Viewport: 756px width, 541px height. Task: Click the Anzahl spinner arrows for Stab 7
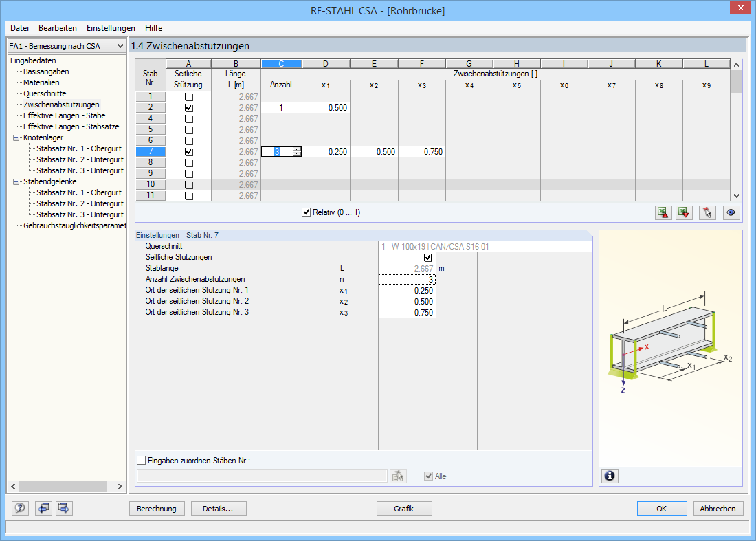coord(296,151)
